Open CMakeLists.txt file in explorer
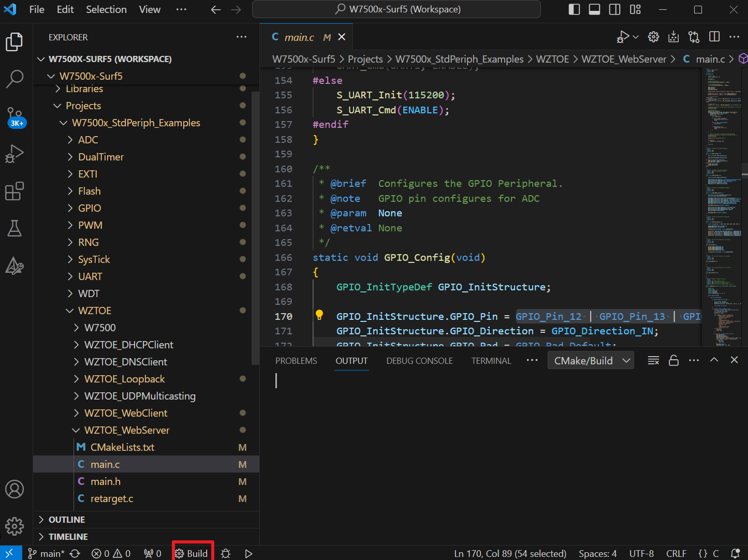 (146, 447)
